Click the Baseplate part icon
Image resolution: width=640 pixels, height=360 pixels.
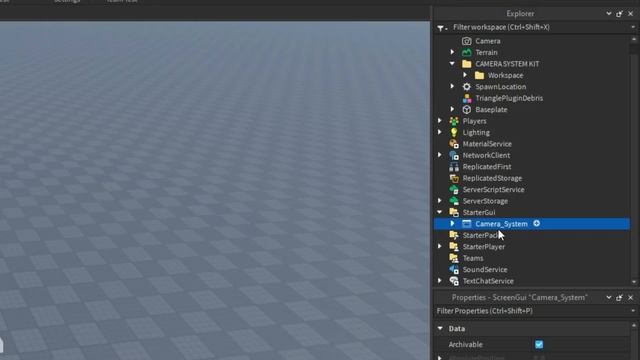tap(467, 109)
